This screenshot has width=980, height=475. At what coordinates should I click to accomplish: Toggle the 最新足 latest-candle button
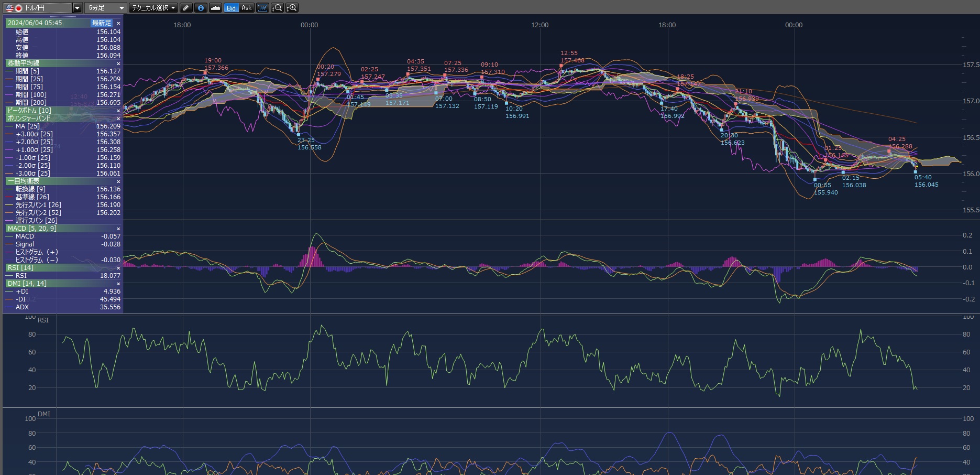102,23
